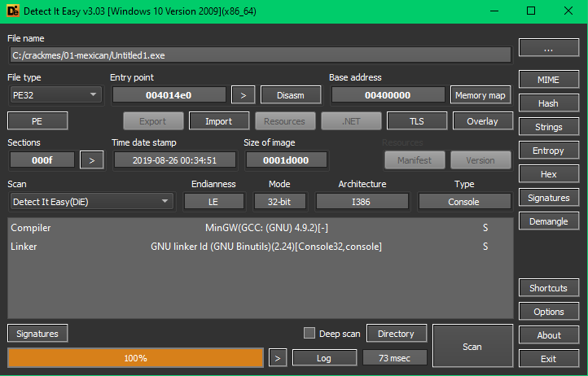Image resolution: width=588 pixels, height=376 pixels.
Task: Open the Disasm view
Action: [291, 95]
